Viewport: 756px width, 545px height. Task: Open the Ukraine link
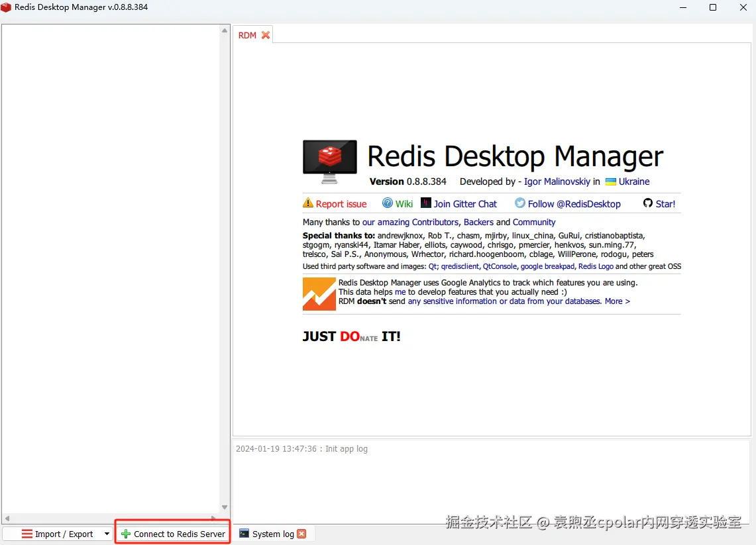634,181
